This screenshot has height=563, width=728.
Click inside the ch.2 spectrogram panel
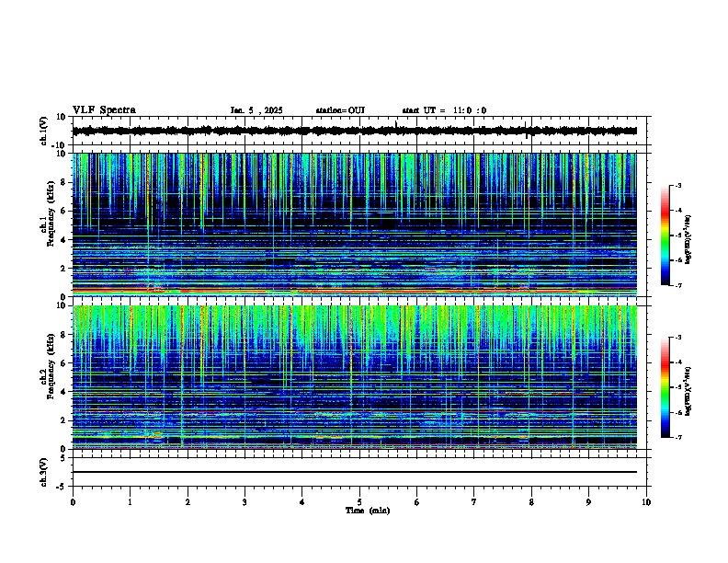pyautogui.click(x=354, y=377)
